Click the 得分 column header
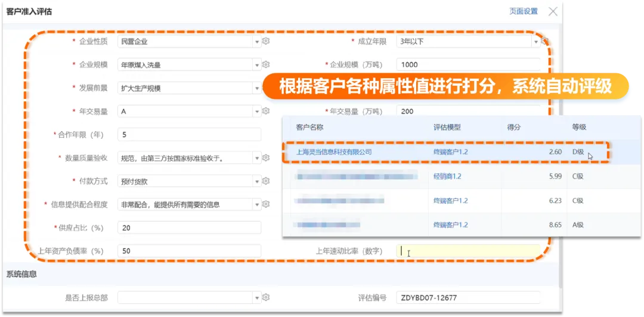The height and width of the screenshot is (317, 644). 513,127
